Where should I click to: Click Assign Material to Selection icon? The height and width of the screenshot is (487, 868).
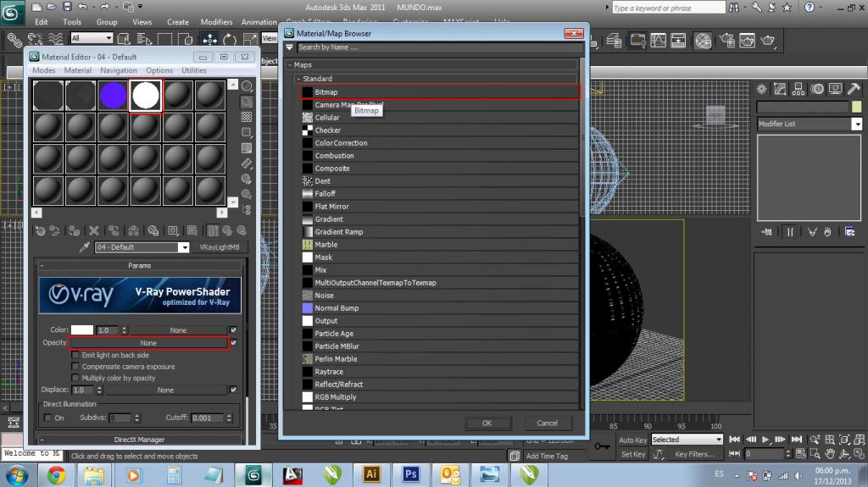(75, 230)
